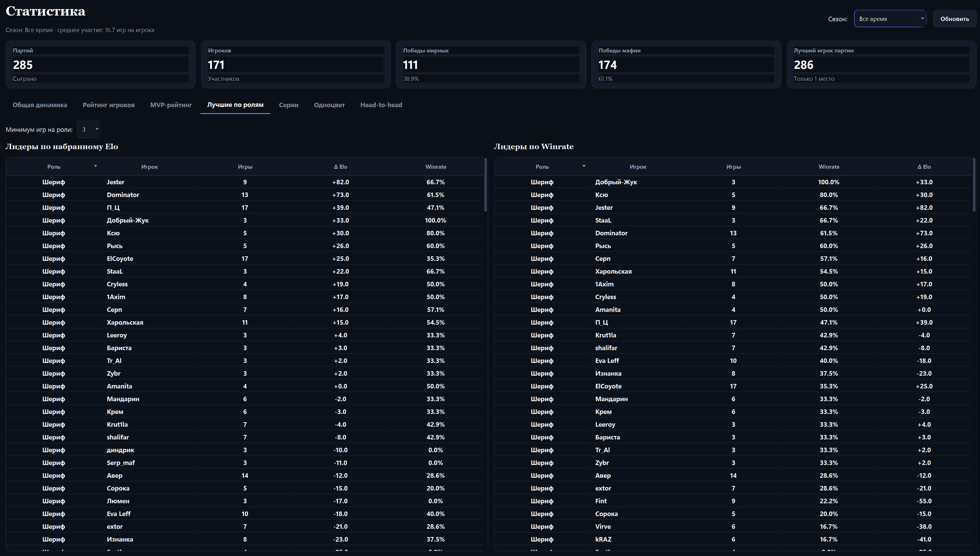The image size is (980, 556).
Task: Sort Winrate table by Winrate header
Action: click(829, 167)
